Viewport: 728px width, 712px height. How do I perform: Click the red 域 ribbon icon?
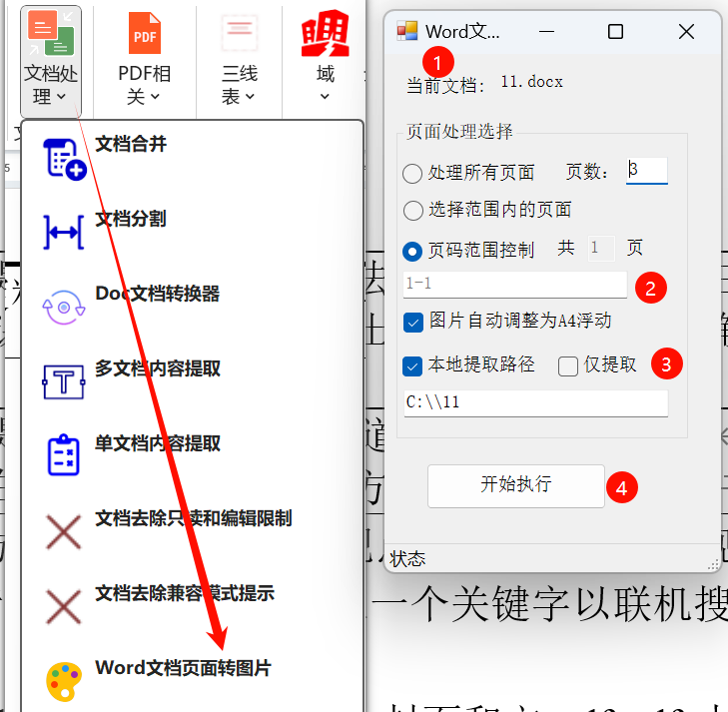[x=325, y=33]
